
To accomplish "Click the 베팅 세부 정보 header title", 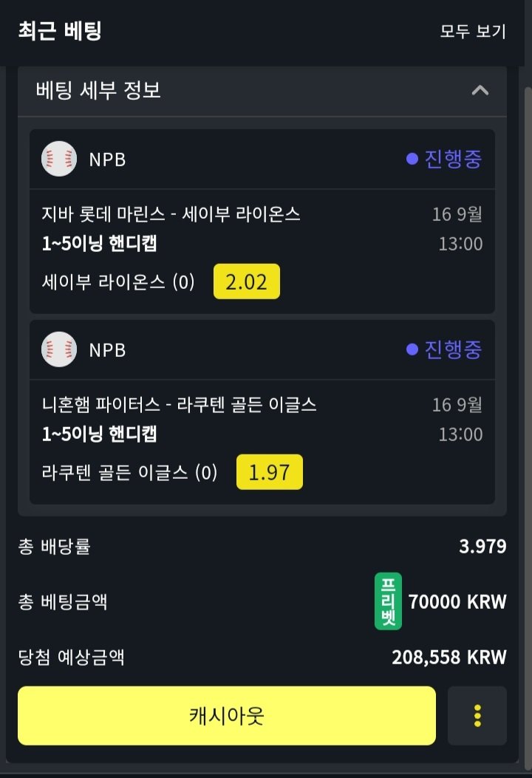I will click(98, 91).
